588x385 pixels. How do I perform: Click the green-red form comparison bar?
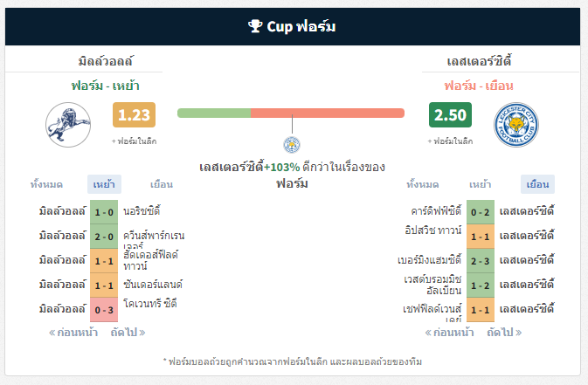tap(291, 113)
